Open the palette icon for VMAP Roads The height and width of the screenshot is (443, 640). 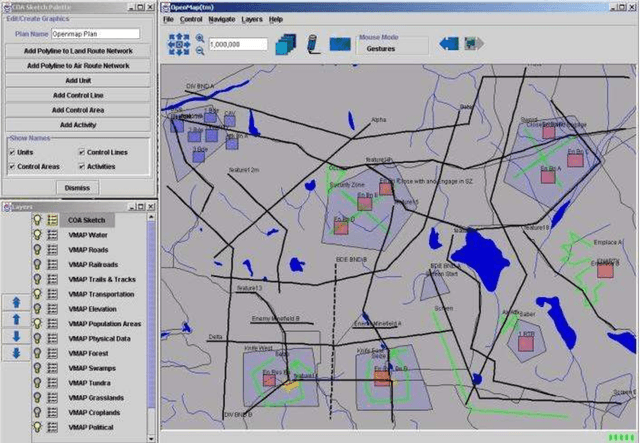[52, 249]
